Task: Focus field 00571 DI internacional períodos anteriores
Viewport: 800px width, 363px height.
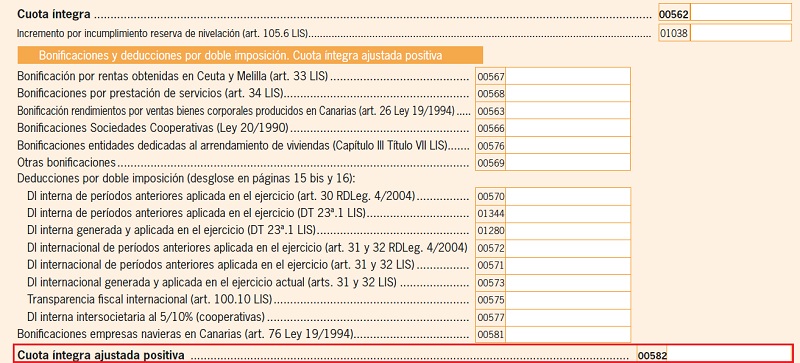Action: [x=568, y=265]
